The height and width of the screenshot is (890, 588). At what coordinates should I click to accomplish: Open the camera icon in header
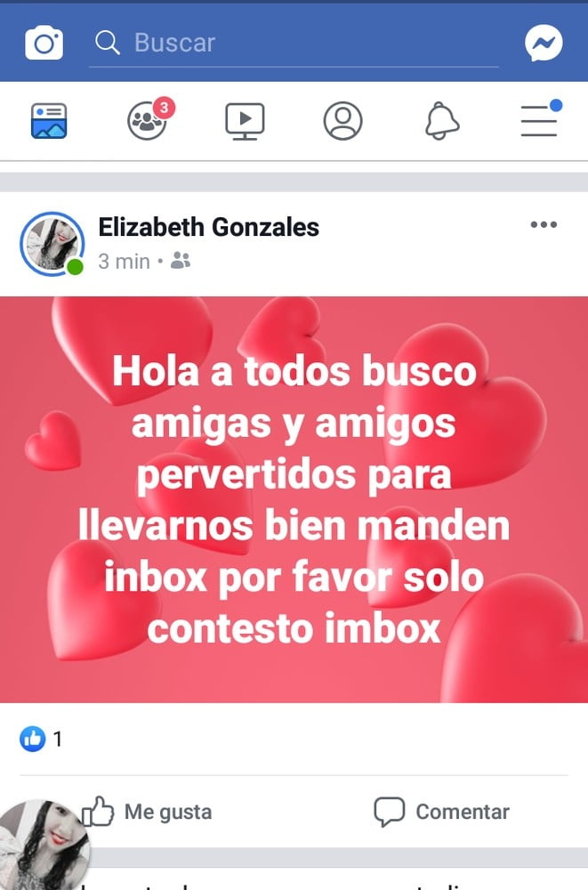(x=44, y=43)
